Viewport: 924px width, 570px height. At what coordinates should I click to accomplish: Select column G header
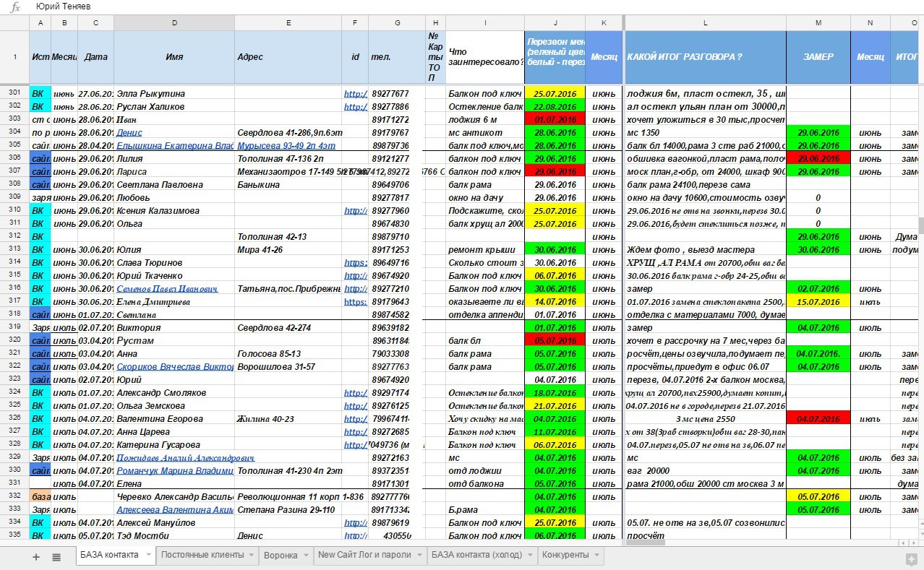(397, 23)
